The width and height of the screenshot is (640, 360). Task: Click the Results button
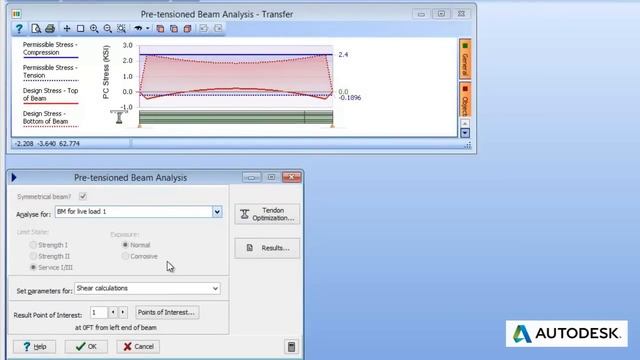pos(267,248)
